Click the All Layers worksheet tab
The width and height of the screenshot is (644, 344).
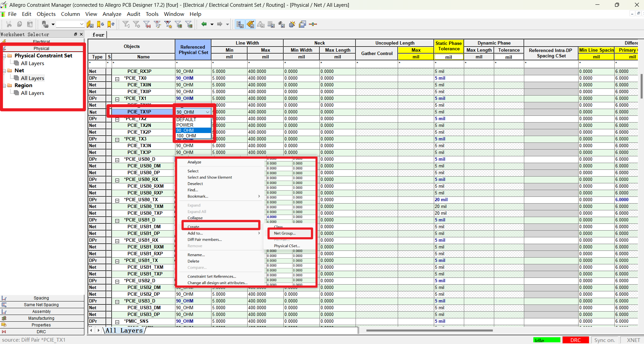(124, 330)
